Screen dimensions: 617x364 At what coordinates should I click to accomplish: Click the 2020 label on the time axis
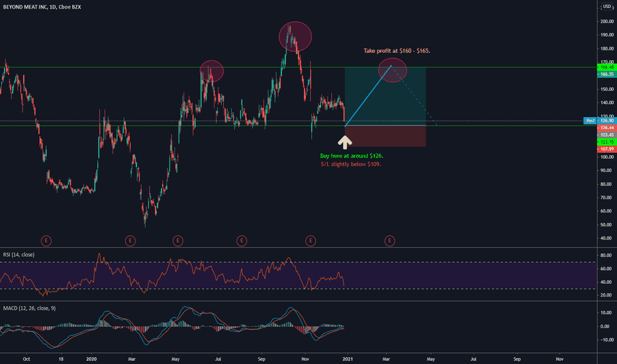[91, 359]
